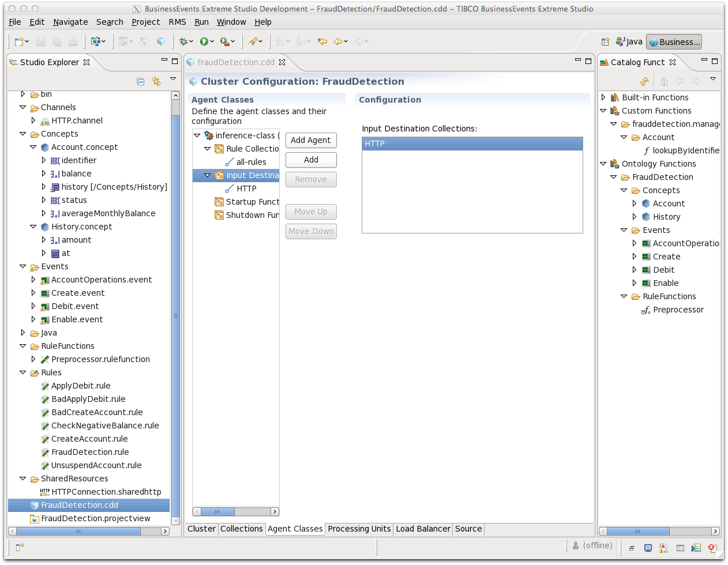Select Startup Functions tree item
Viewport: 728px width, 565px height.
247,202
